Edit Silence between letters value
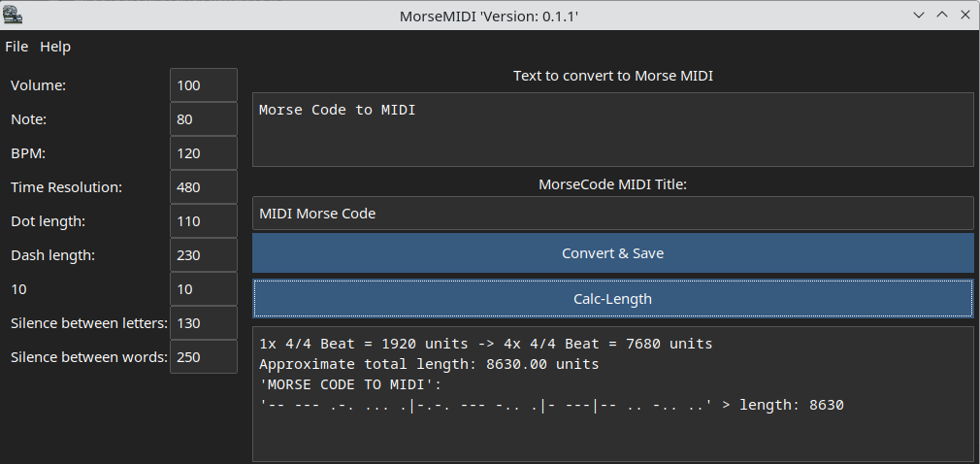 pyautogui.click(x=204, y=322)
